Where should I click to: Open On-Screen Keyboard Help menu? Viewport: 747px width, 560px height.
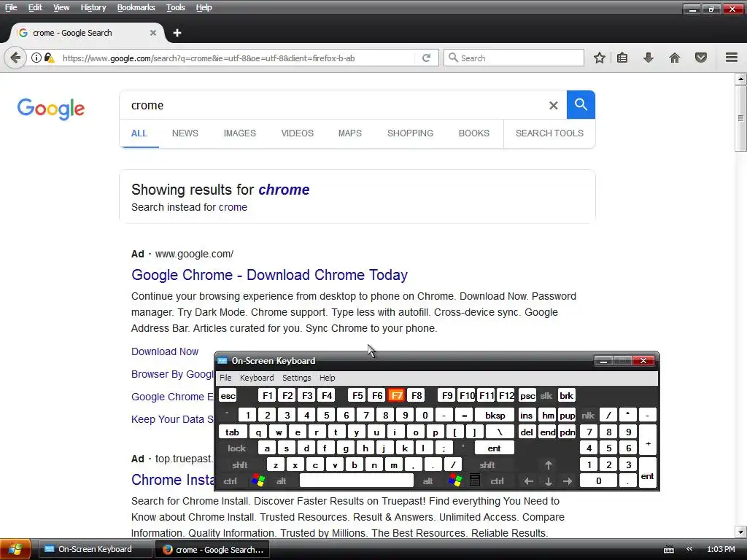point(327,378)
